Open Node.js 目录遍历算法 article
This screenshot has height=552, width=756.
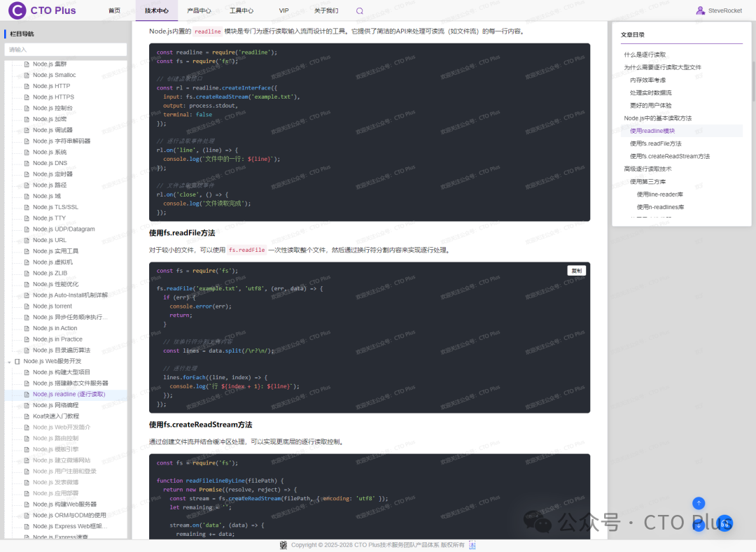61,351
